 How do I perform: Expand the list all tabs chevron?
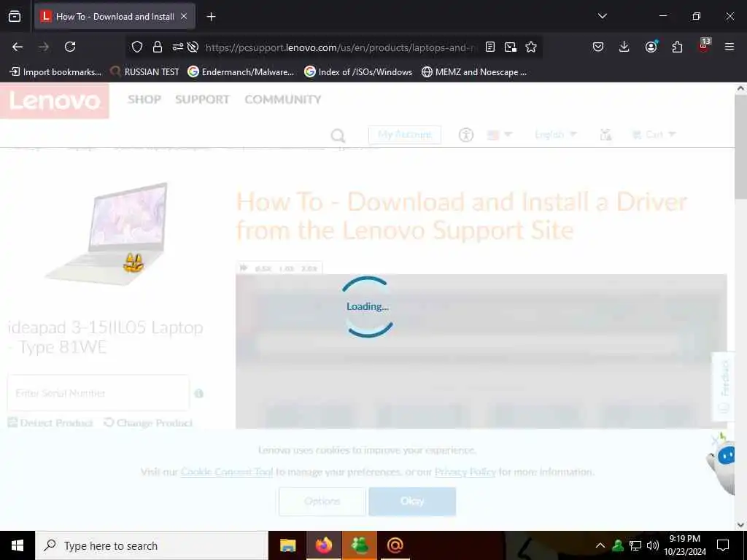(x=602, y=16)
